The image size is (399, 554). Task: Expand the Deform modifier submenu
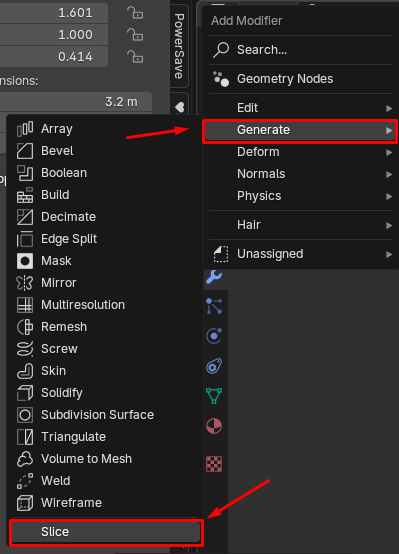click(301, 152)
